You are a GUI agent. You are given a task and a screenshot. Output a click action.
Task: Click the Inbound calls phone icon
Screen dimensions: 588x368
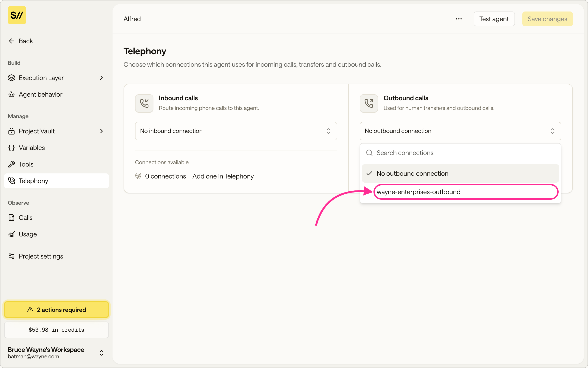coord(144,103)
